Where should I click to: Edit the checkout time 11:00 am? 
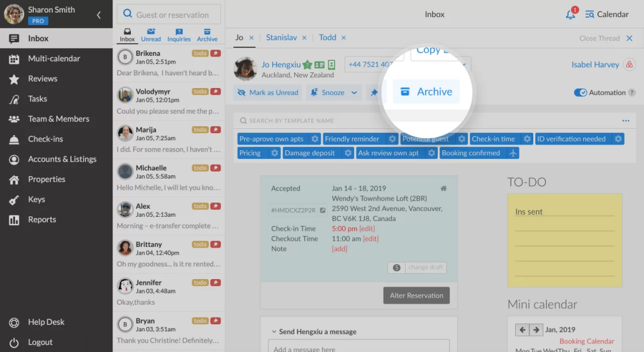tap(370, 239)
